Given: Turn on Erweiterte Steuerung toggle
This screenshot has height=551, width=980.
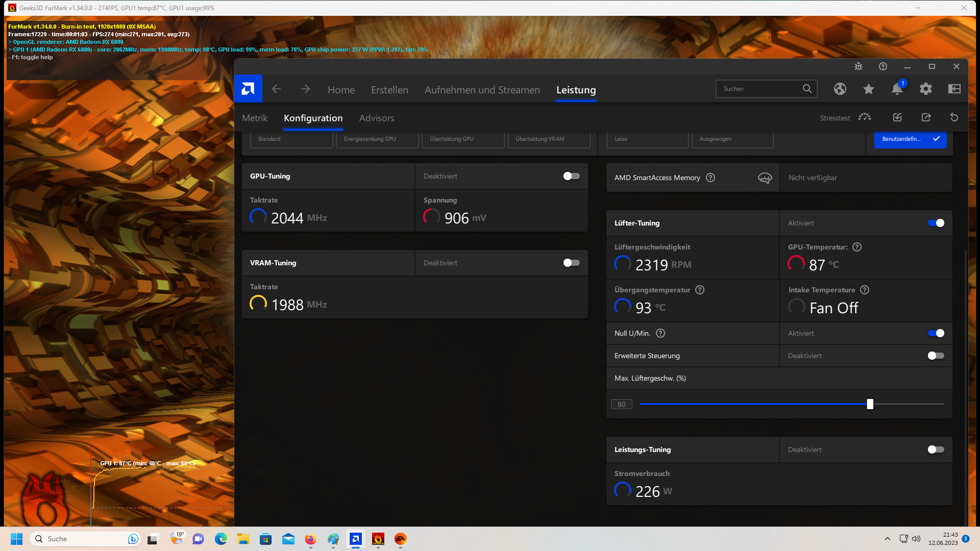Looking at the screenshot, I should point(936,356).
